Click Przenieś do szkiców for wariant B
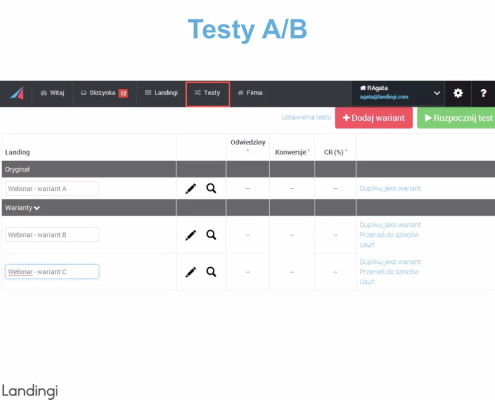Image resolution: width=495 pixels, height=400 pixels. 389,235
